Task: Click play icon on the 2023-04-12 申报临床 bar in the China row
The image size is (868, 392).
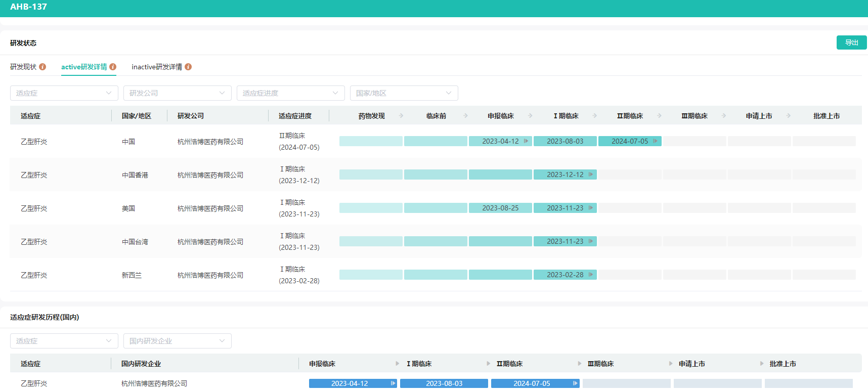Action: (x=526, y=141)
